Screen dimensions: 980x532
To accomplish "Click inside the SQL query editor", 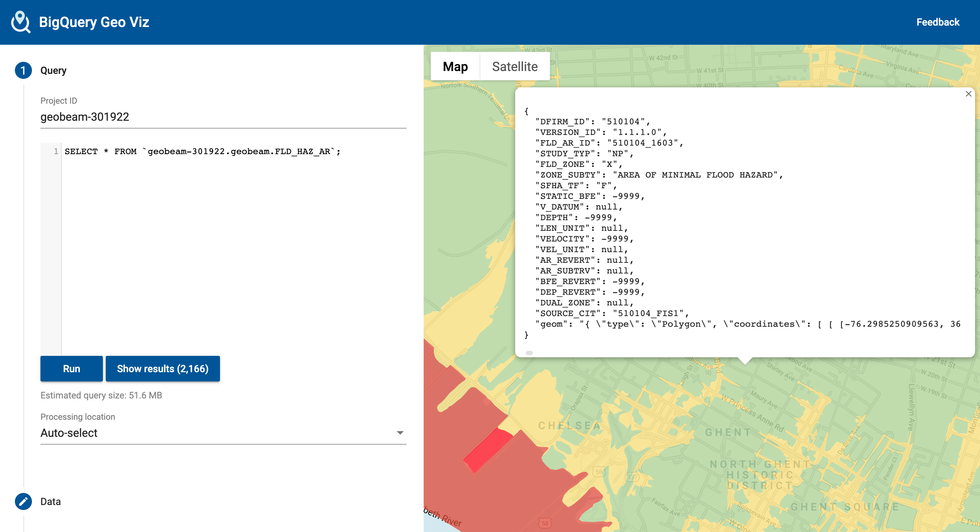I will click(233, 249).
